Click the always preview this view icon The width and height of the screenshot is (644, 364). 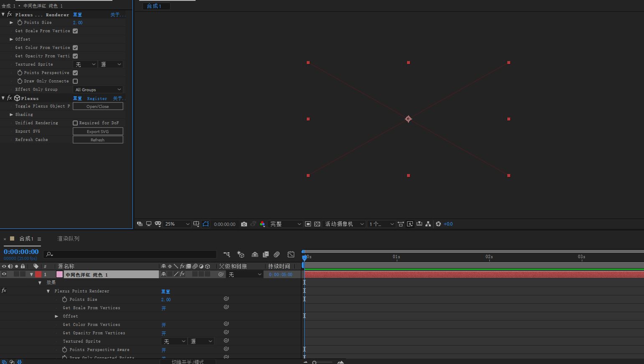point(140,224)
